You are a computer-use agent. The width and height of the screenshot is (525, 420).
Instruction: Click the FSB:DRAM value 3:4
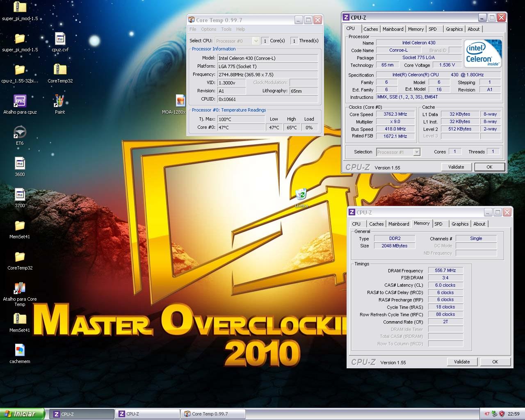tap(445, 278)
